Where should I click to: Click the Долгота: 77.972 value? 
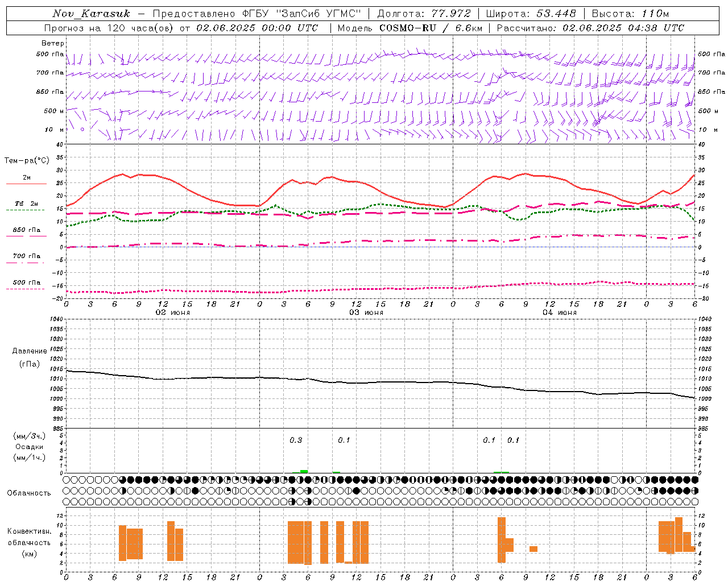(424, 14)
